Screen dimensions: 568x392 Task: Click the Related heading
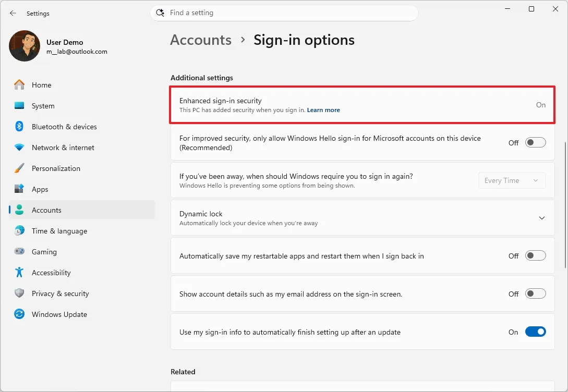click(183, 372)
